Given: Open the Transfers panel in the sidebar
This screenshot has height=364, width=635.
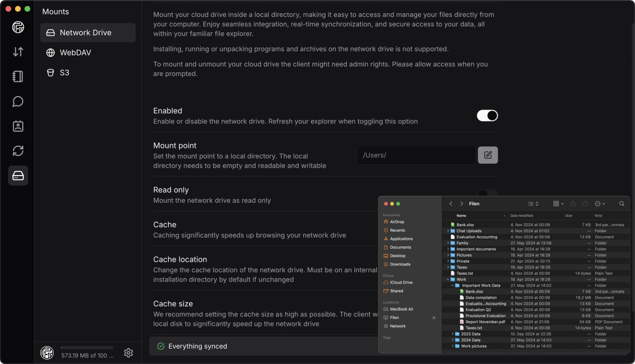Looking at the screenshot, I should 18,52.
